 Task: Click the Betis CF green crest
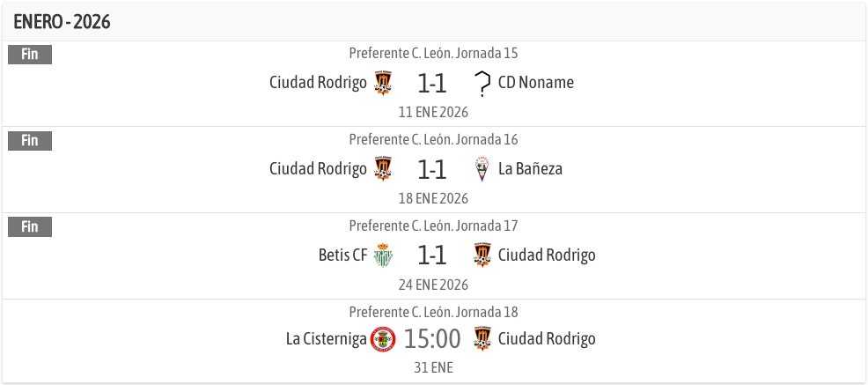[382, 255]
